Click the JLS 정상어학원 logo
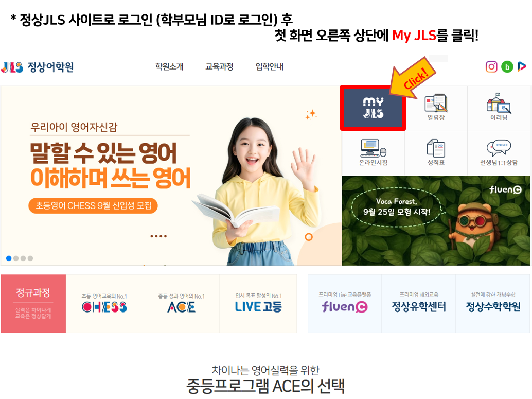 (38, 67)
